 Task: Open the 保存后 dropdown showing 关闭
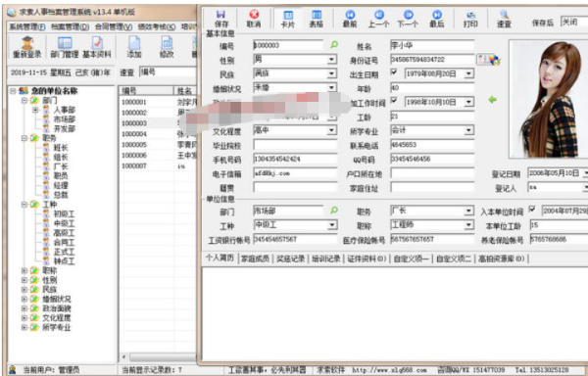(574, 22)
